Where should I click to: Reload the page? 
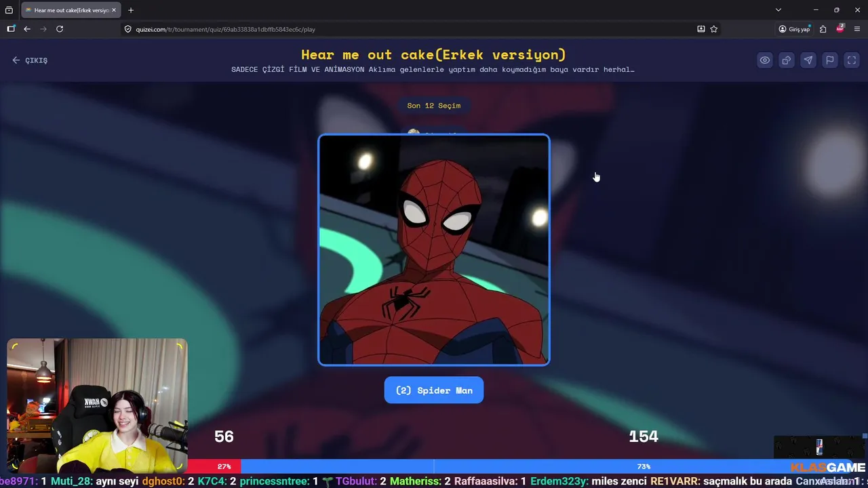coord(60,29)
